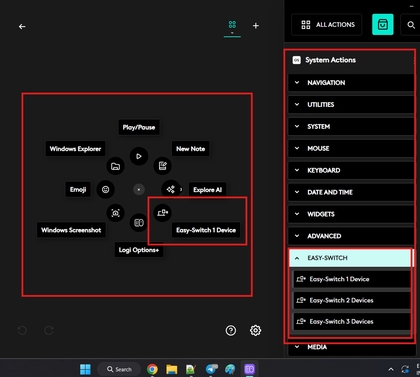Viewport: 420px width, 377px height.
Task: Open the marketplace shopping bag button
Action: coord(383,24)
